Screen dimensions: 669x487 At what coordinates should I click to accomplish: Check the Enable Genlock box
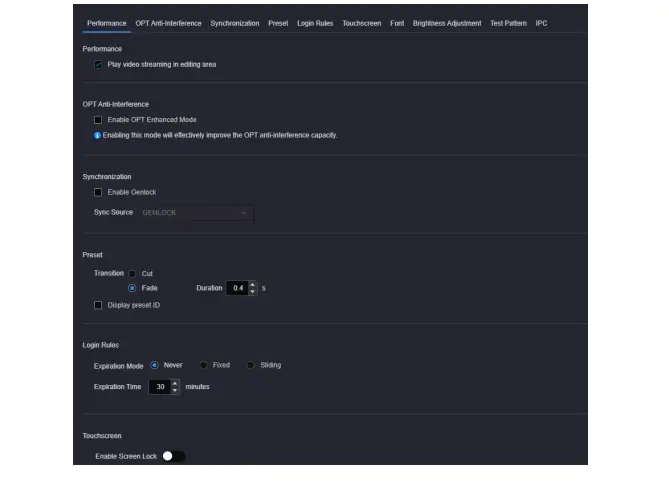point(98,192)
